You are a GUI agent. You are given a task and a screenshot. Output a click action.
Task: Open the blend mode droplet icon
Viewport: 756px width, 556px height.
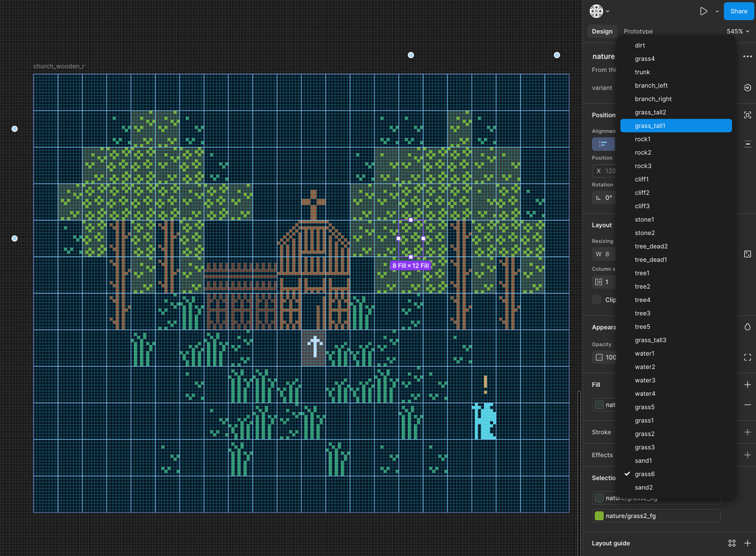[747, 327]
